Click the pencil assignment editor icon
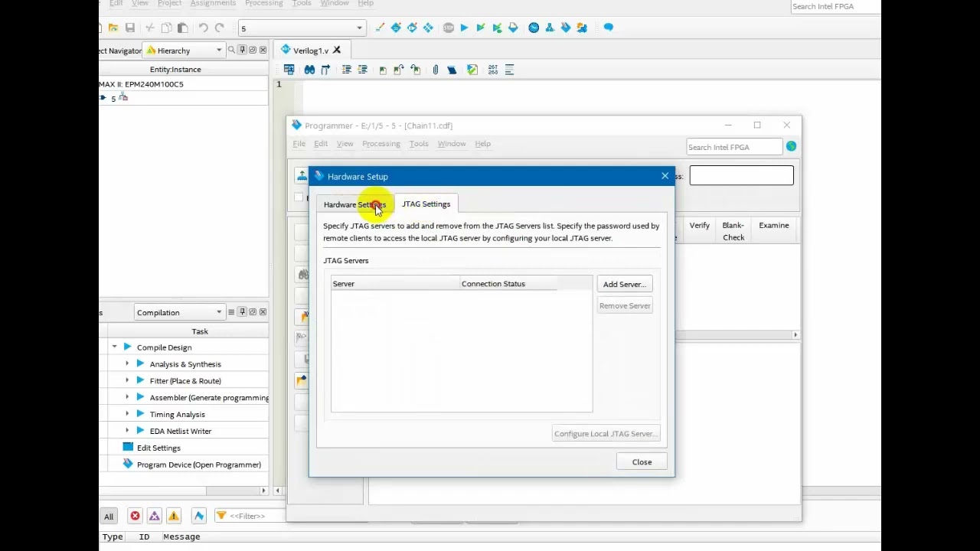Viewport: 980px width, 551px height. coord(380,28)
